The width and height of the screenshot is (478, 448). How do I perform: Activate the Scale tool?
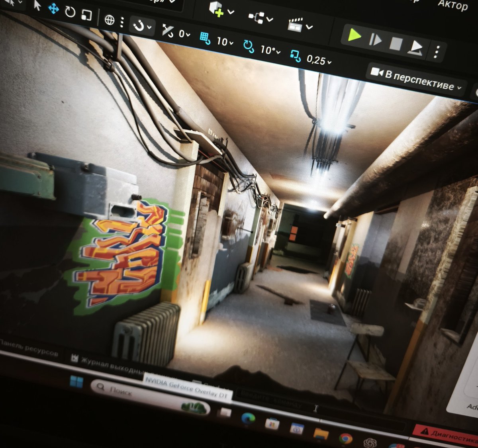pyautogui.click(x=86, y=15)
